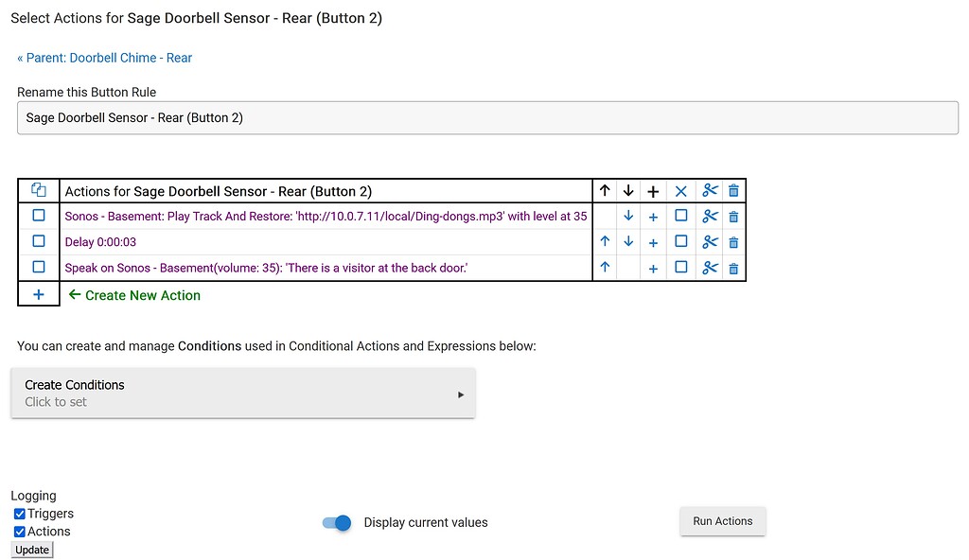969x560 pixels.
Task: Insert a new action below Speak with plus icon
Action: [x=655, y=268]
